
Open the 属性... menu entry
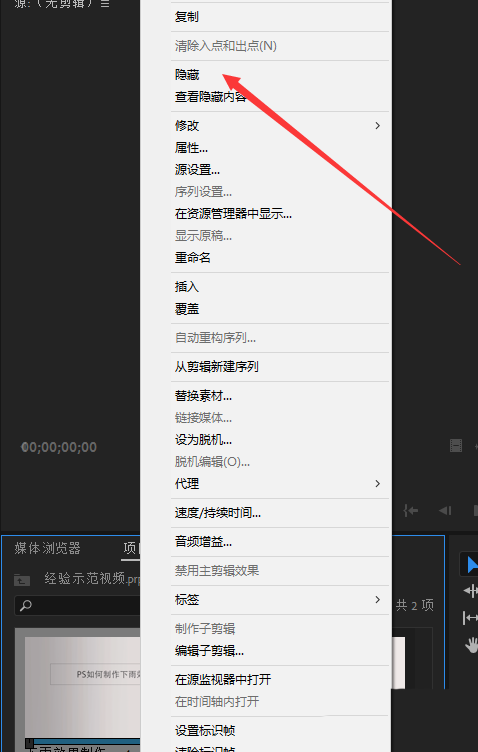coord(191,148)
